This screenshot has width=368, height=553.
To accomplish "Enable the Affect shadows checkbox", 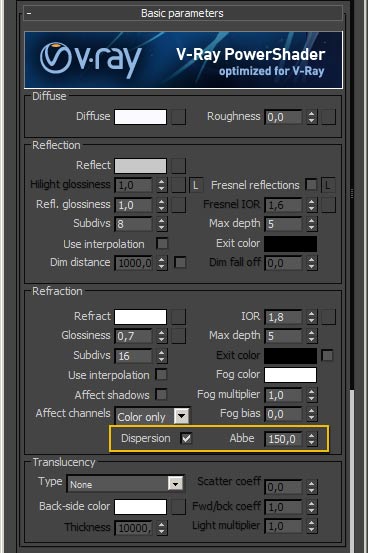I will [x=162, y=394].
